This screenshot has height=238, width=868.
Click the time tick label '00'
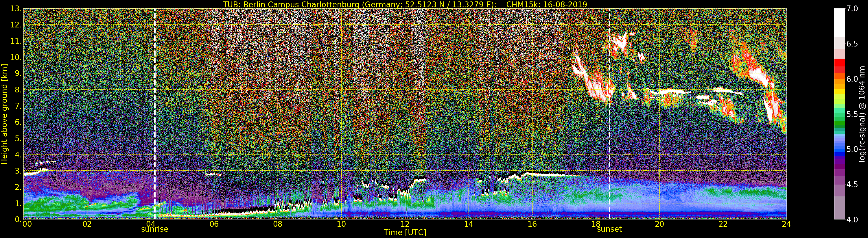pos(27,224)
